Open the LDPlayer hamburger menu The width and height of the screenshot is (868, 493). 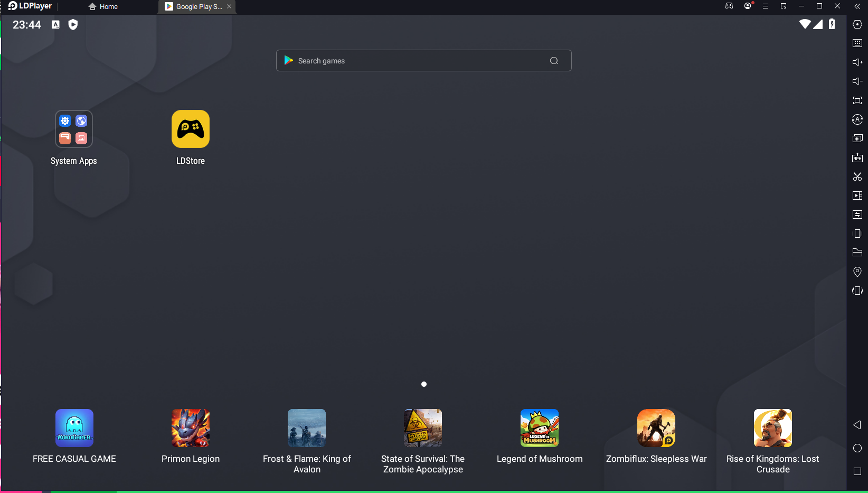pos(765,6)
